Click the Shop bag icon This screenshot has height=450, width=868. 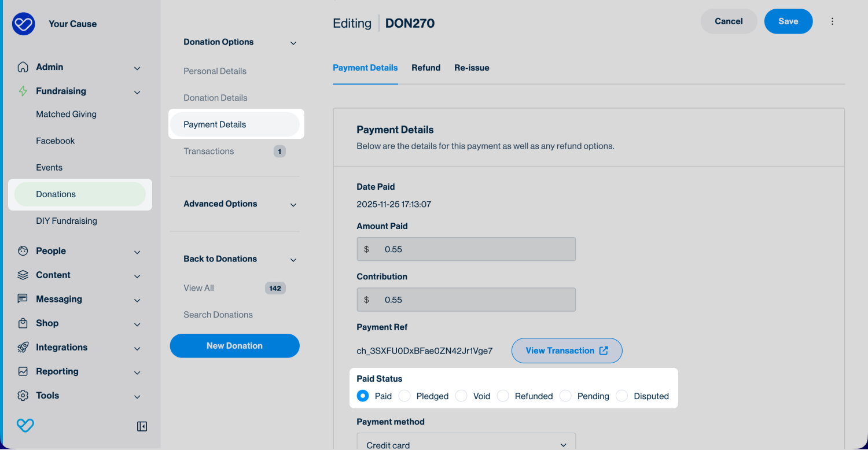[x=23, y=323]
